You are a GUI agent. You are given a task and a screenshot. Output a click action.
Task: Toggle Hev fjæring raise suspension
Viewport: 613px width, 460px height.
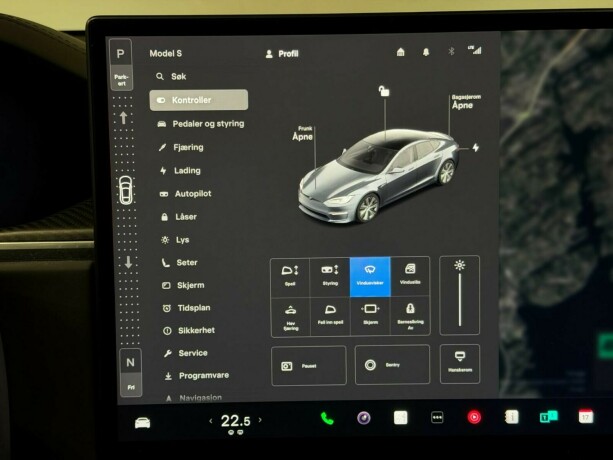(290, 317)
